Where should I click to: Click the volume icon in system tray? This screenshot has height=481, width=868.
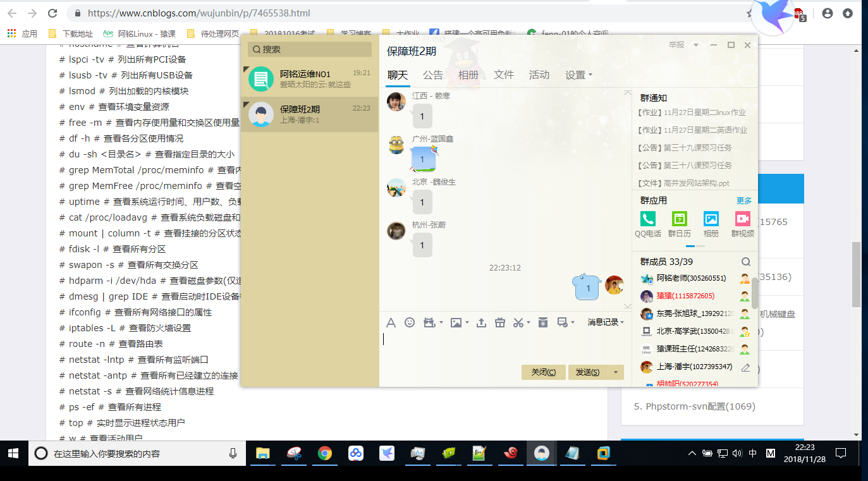click(737, 453)
